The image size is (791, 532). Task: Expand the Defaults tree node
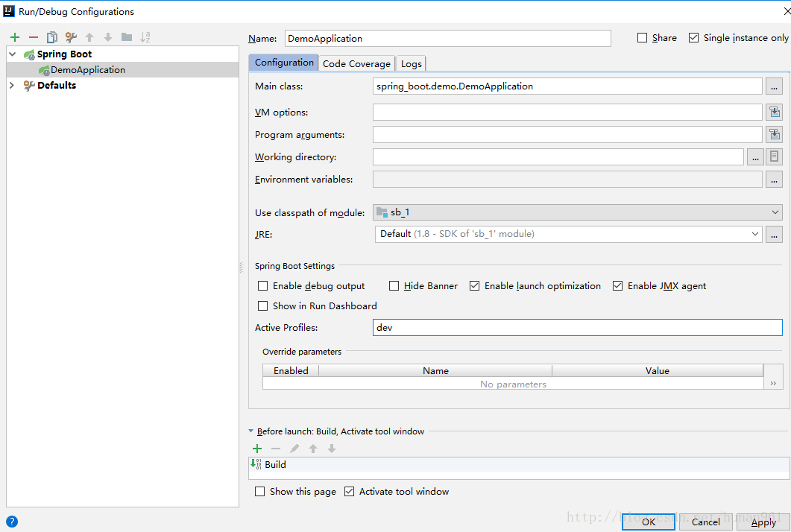tap(12, 85)
